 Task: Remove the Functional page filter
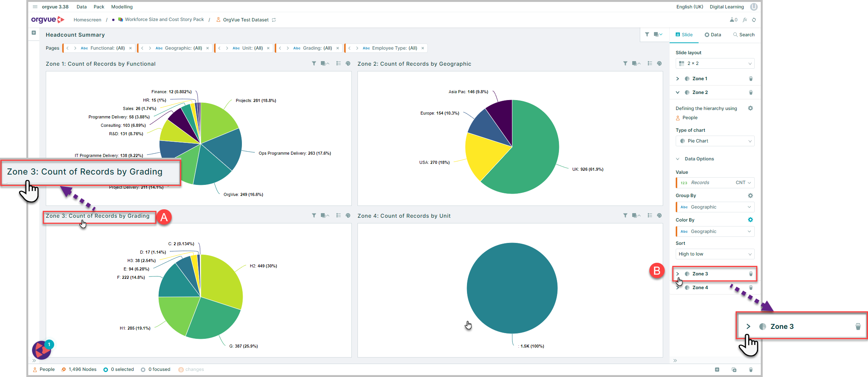tap(130, 48)
